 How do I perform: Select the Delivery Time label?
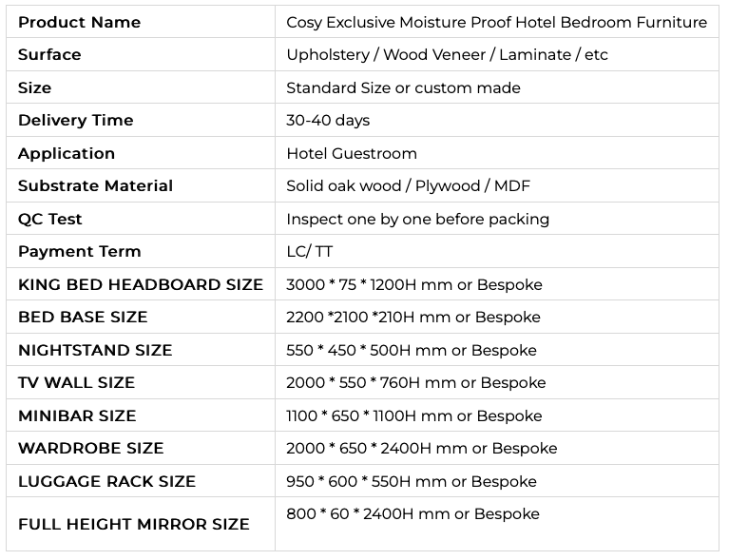pyautogui.click(x=75, y=121)
